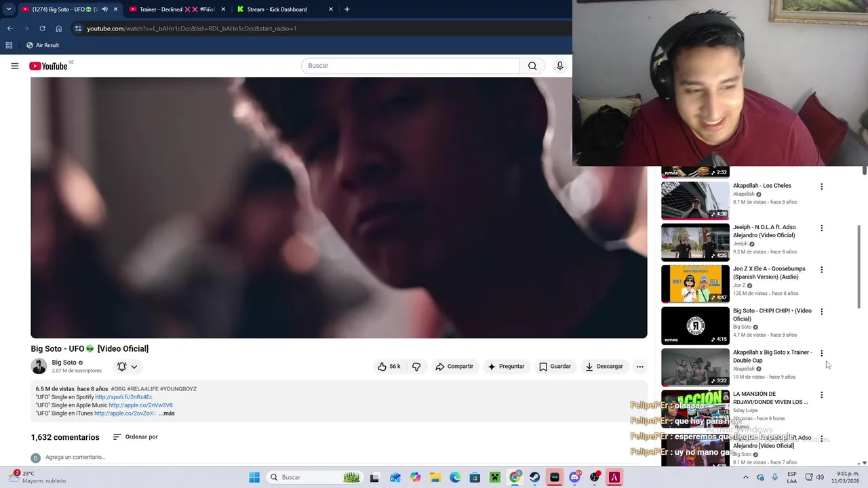Switch to the Stream - Kick Dashboard tab
This screenshot has height=488, width=868.
pyautogui.click(x=285, y=9)
